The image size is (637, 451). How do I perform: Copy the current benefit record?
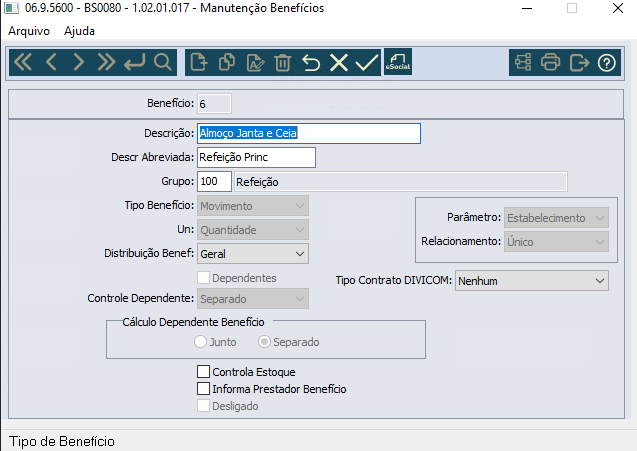pyautogui.click(x=227, y=63)
